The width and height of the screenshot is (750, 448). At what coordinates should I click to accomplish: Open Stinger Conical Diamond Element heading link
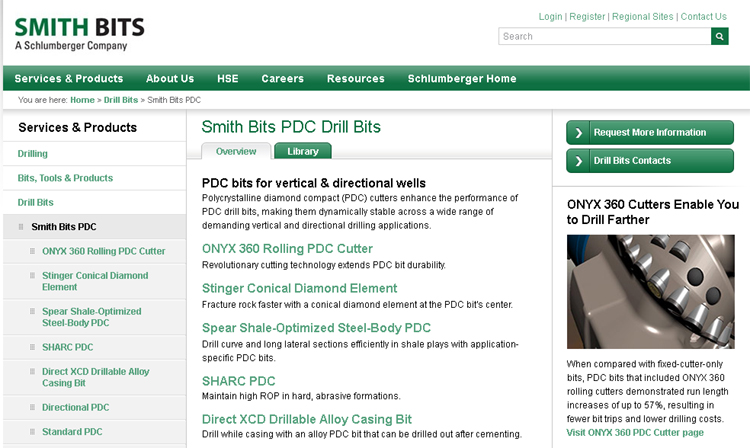[x=299, y=288]
